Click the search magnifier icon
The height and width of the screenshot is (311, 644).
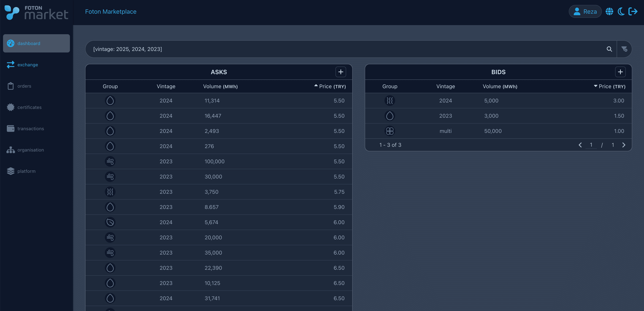(x=609, y=49)
